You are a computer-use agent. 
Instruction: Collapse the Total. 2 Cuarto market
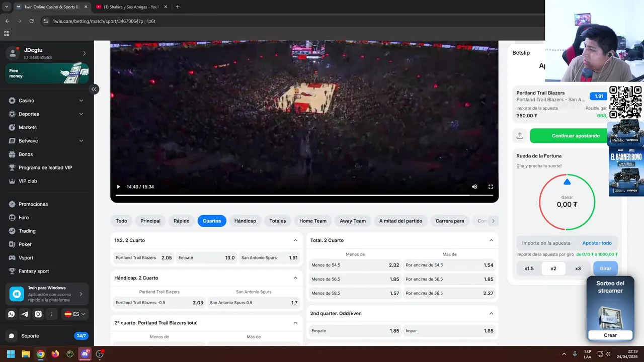[491, 240]
